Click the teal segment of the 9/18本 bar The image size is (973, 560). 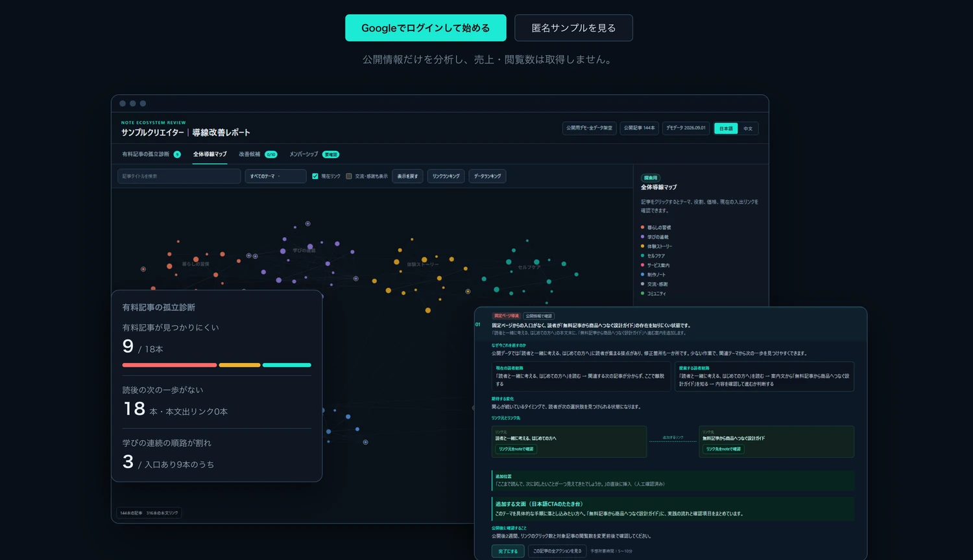[287, 365]
